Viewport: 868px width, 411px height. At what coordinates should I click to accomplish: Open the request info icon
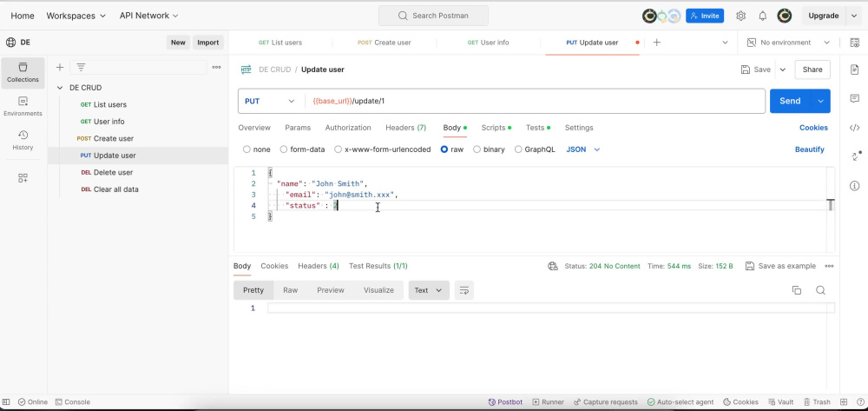point(855,186)
